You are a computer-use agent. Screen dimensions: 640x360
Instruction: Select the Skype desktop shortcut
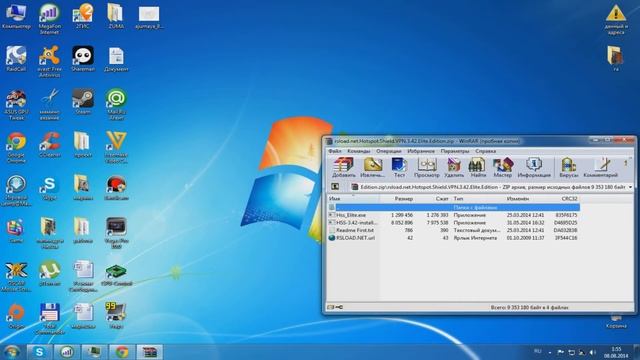click(49, 188)
